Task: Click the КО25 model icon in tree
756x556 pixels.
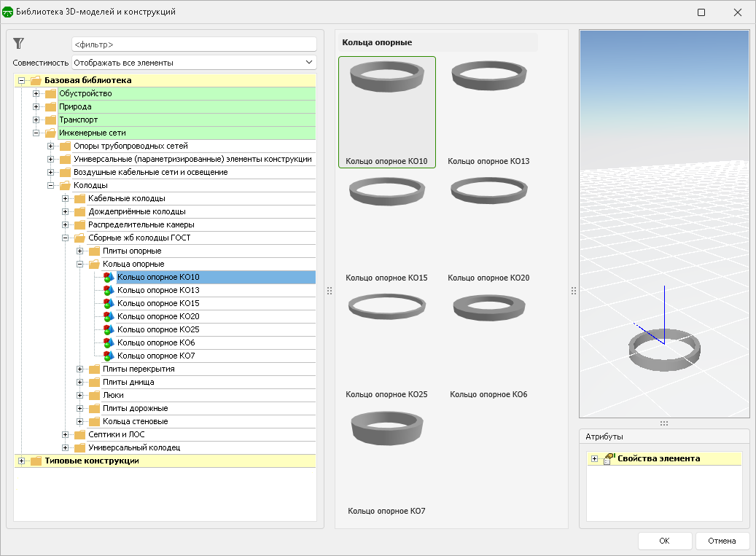Action: click(109, 329)
